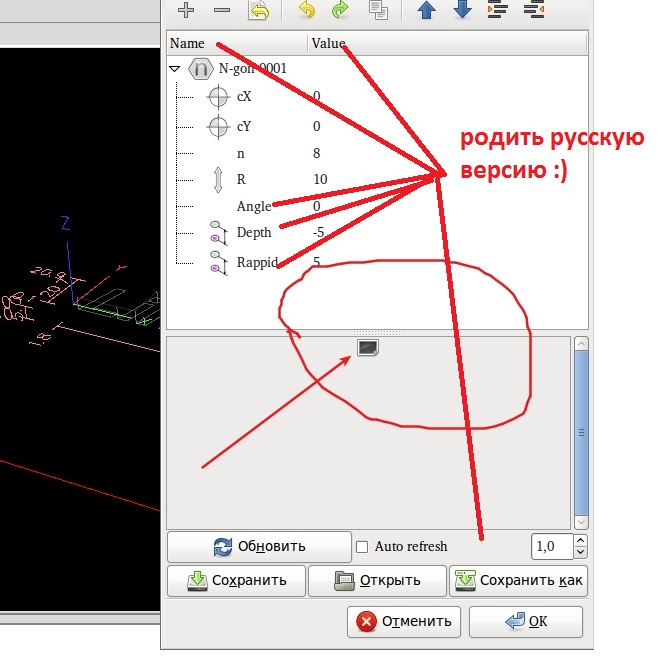Click the crosshair icon beside cX
This screenshot has width=667, height=666.
[218, 97]
